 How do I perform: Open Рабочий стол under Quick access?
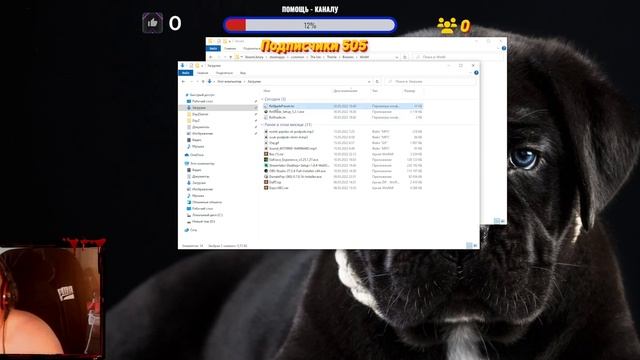coord(202,101)
